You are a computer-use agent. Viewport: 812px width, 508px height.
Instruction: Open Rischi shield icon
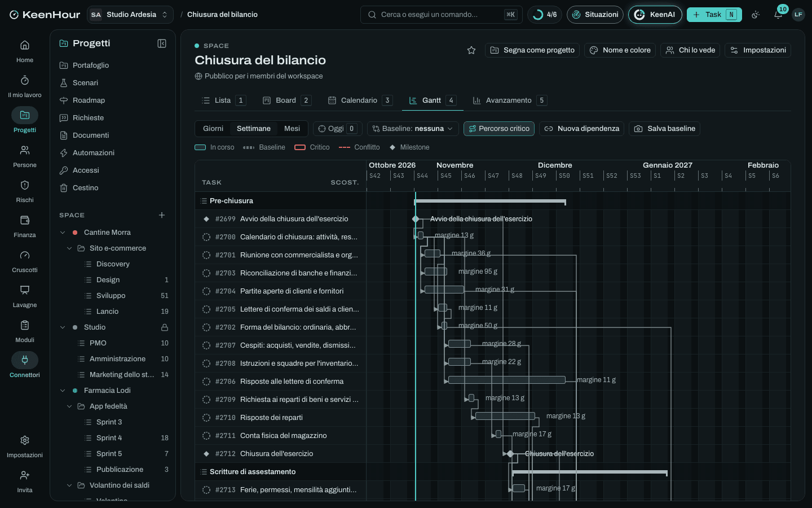[25, 185]
